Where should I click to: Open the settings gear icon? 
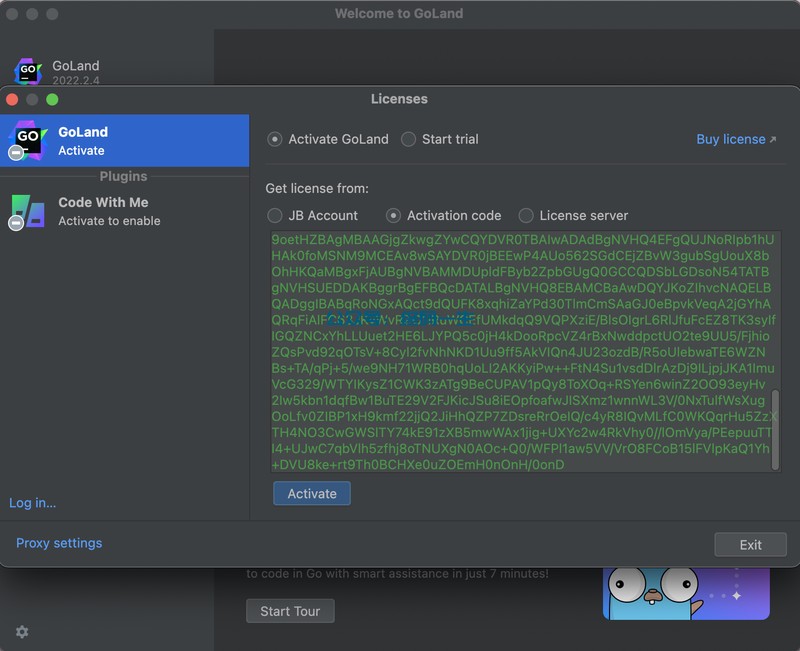[22, 632]
